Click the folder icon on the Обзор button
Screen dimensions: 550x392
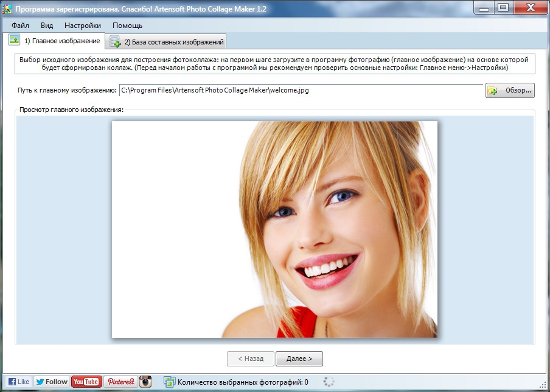coord(493,91)
